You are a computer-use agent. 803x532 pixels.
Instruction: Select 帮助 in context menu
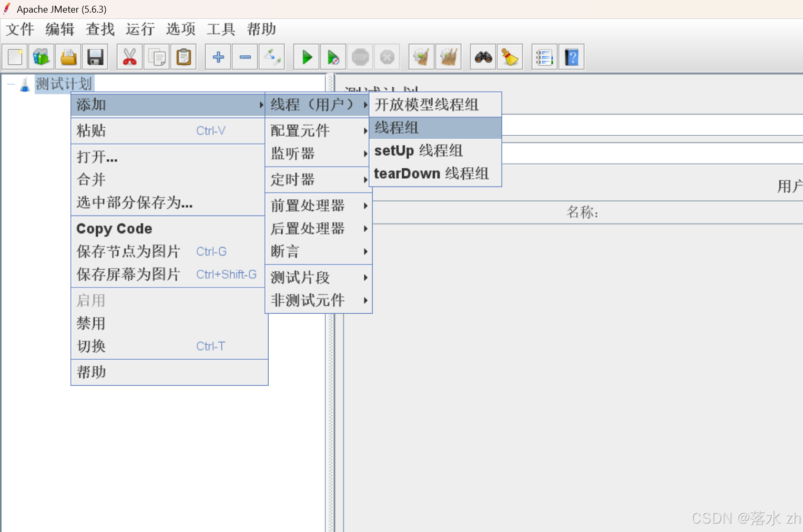pos(169,372)
